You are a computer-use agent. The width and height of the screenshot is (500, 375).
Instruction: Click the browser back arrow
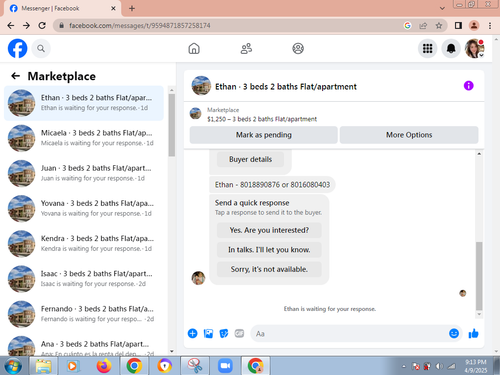tap(11, 25)
